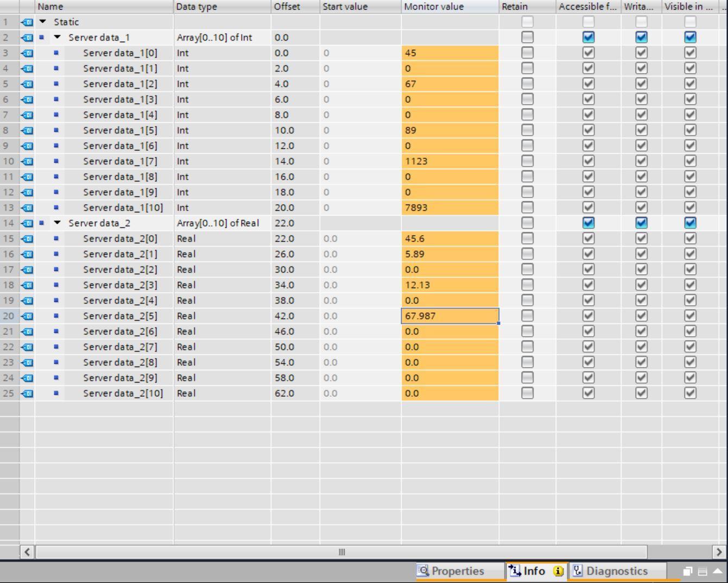The image size is (728, 583).
Task: Click the Offset column header
Action: point(295,7)
